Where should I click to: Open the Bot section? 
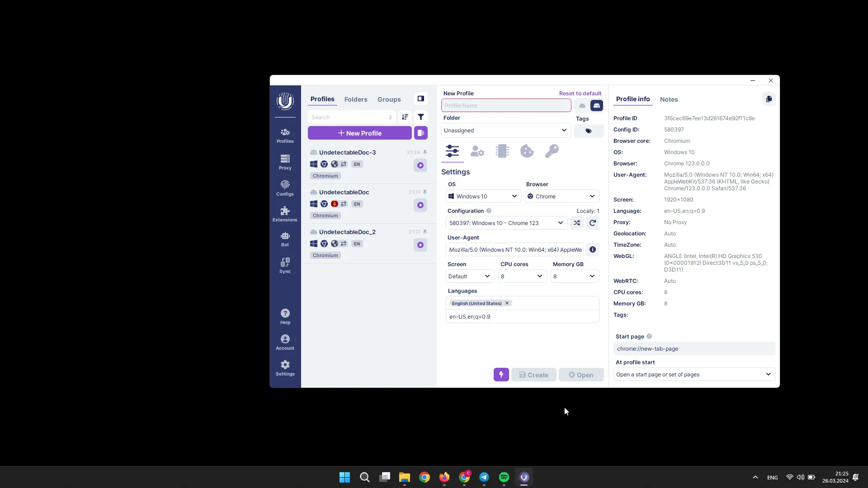pyautogui.click(x=285, y=239)
